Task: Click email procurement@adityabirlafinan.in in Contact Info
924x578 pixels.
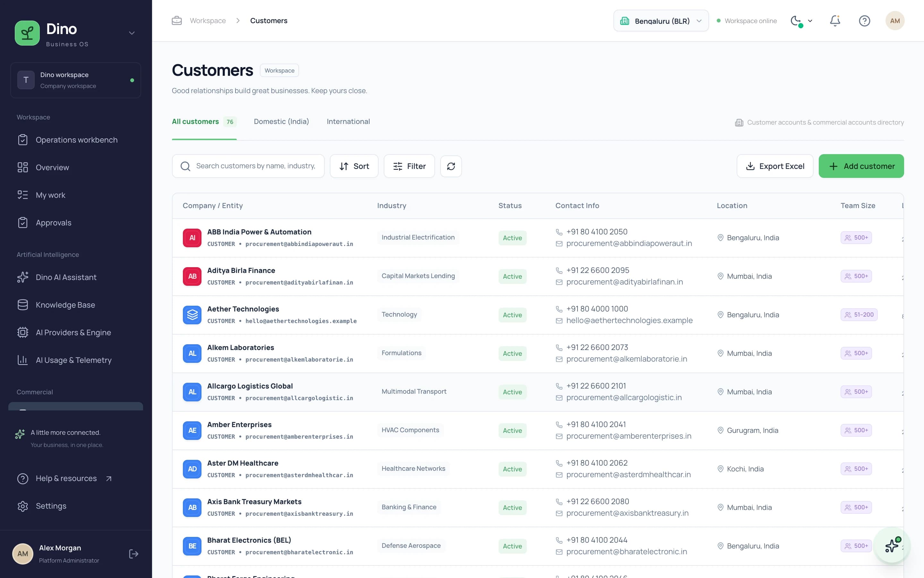Action: [x=624, y=282]
